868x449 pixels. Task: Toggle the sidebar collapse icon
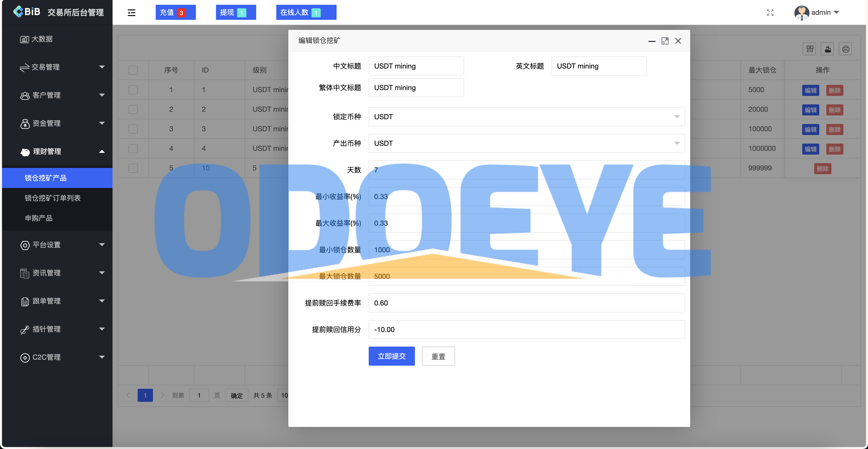click(131, 13)
